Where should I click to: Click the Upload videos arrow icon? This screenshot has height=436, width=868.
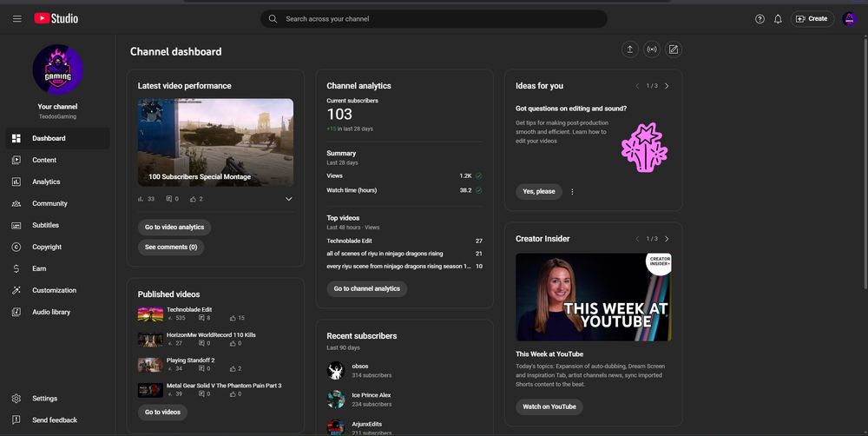coord(629,50)
